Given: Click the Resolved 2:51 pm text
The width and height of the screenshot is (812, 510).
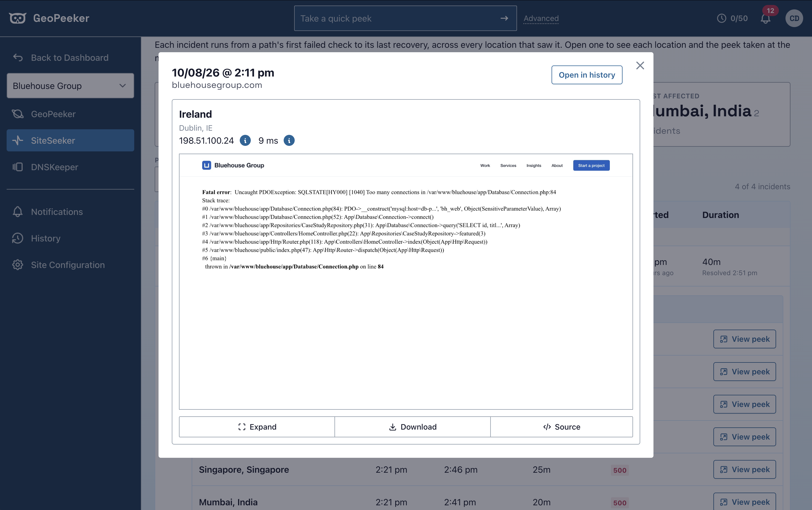Looking at the screenshot, I should click(x=730, y=273).
